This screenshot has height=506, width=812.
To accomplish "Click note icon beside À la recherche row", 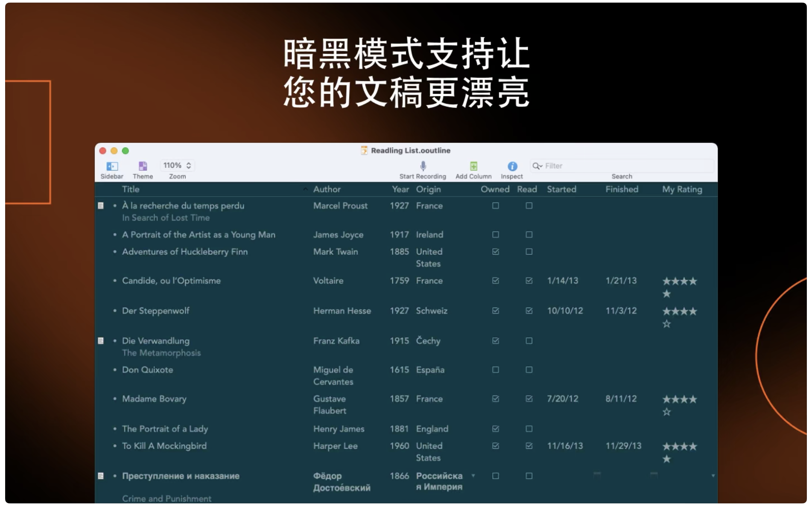I will pyautogui.click(x=101, y=206).
